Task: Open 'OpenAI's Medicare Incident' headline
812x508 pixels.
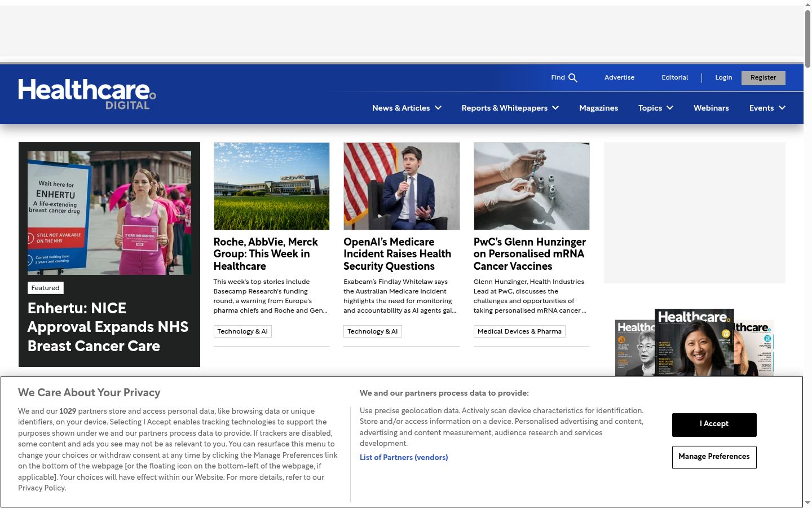Action: point(398,254)
